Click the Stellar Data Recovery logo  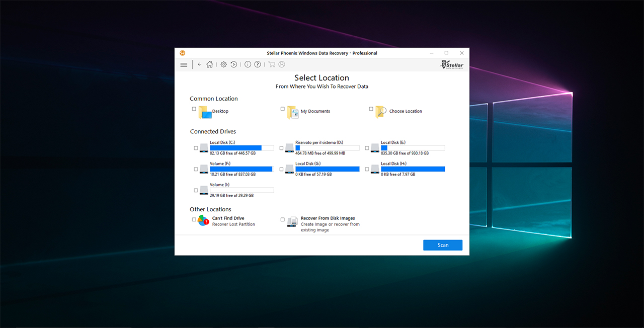(x=452, y=64)
